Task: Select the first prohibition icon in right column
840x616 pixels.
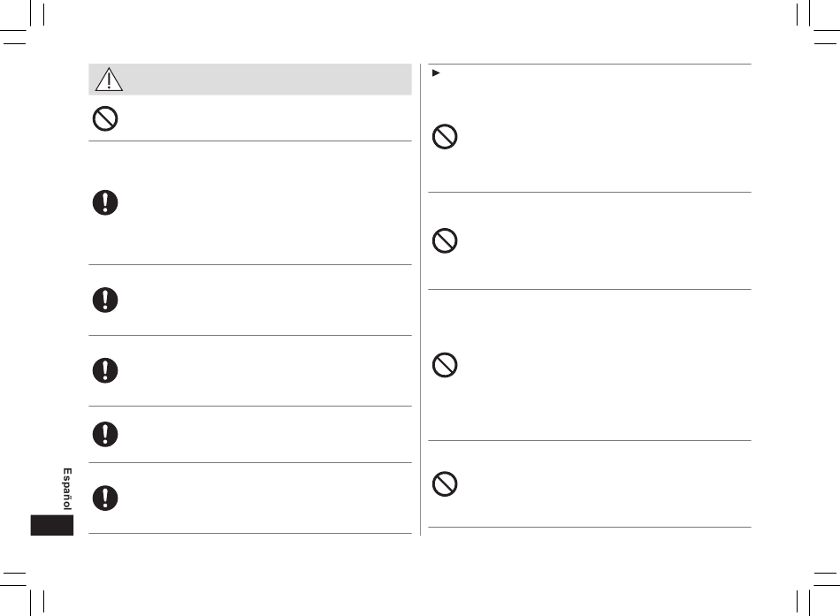Action: click(445, 137)
